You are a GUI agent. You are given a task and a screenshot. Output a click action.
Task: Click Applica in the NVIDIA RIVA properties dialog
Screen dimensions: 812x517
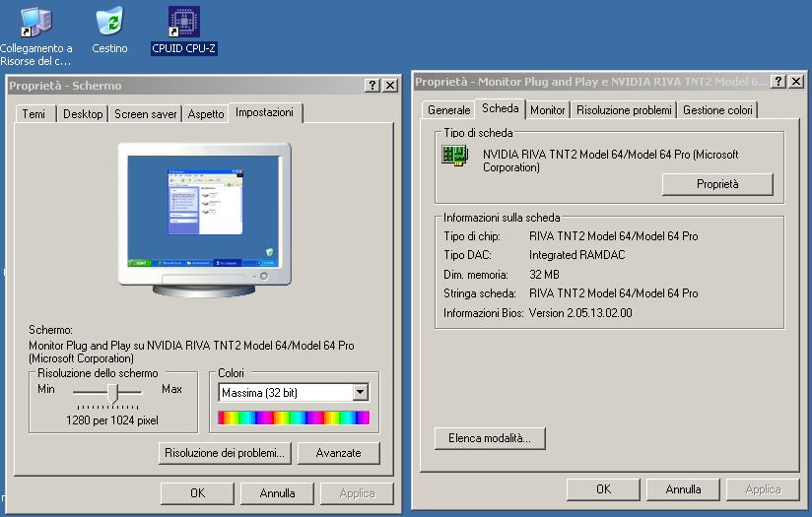tap(763, 489)
